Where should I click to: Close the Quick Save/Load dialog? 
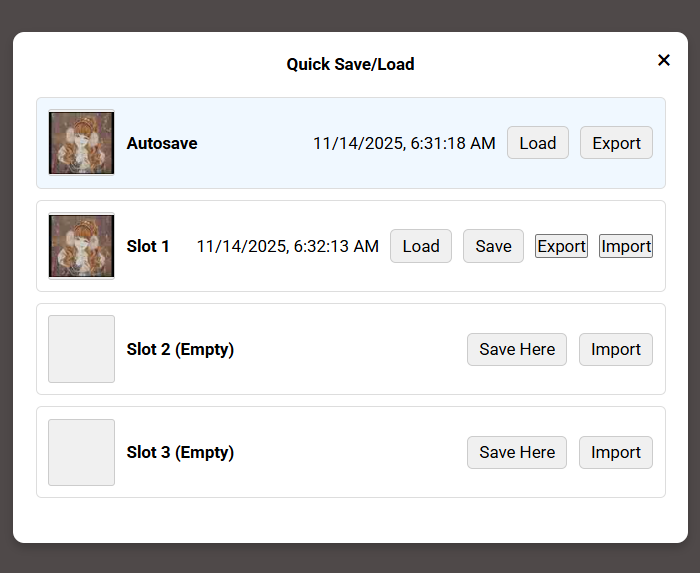pos(663,60)
